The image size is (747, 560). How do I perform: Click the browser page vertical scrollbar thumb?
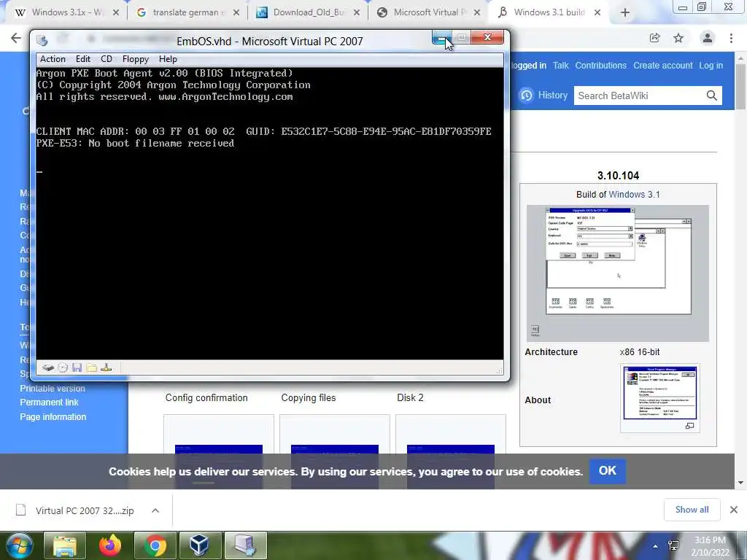[740, 86]
